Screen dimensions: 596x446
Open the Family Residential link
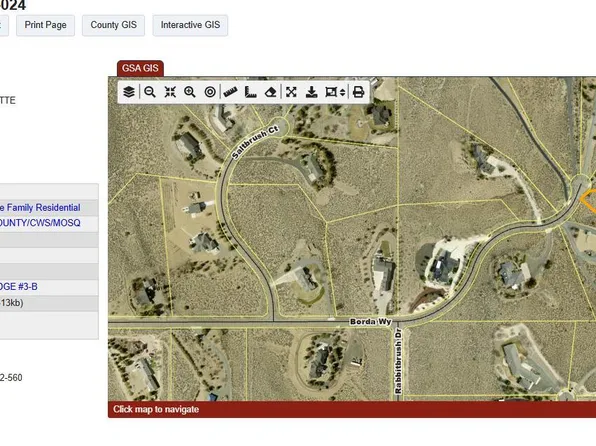pyautogui.click(x=40, y=208)
